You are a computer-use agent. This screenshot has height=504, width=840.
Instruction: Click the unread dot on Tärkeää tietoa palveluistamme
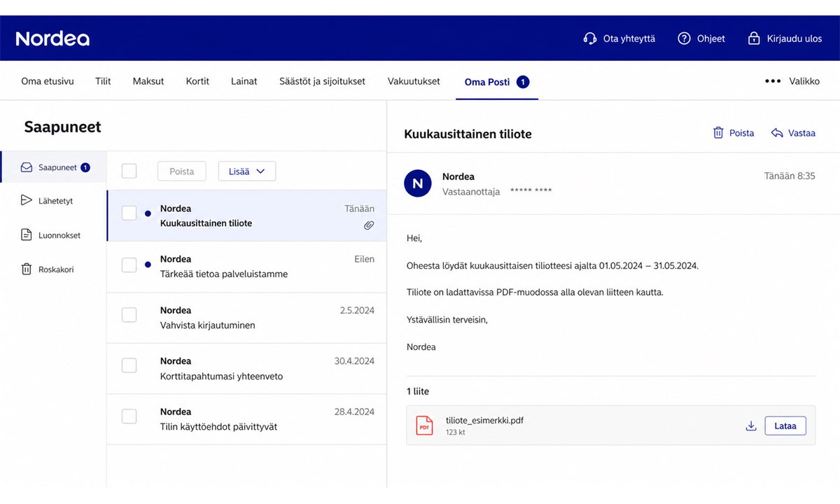tap(148, 265)
